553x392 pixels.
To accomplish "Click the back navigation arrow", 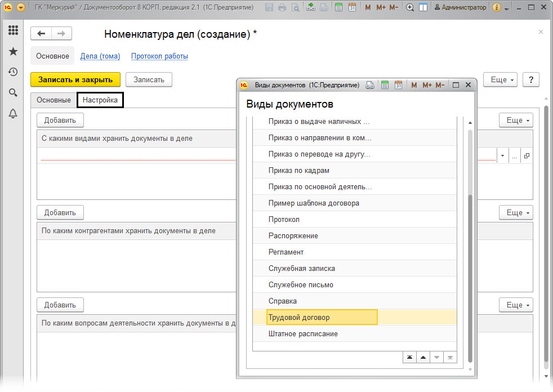I will click(x=41, y=34).
